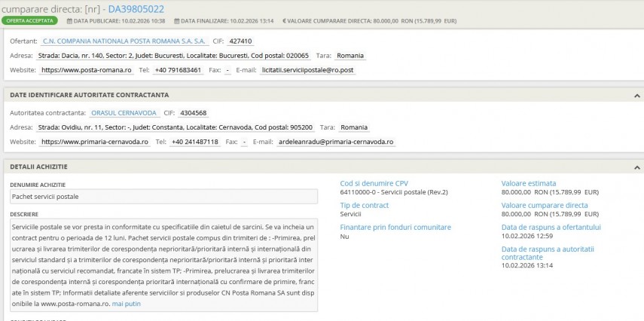Click the authority email ardeleanradu@primaria-cernavoda.ro
The image size is (644, 321).
pos(325,142)
